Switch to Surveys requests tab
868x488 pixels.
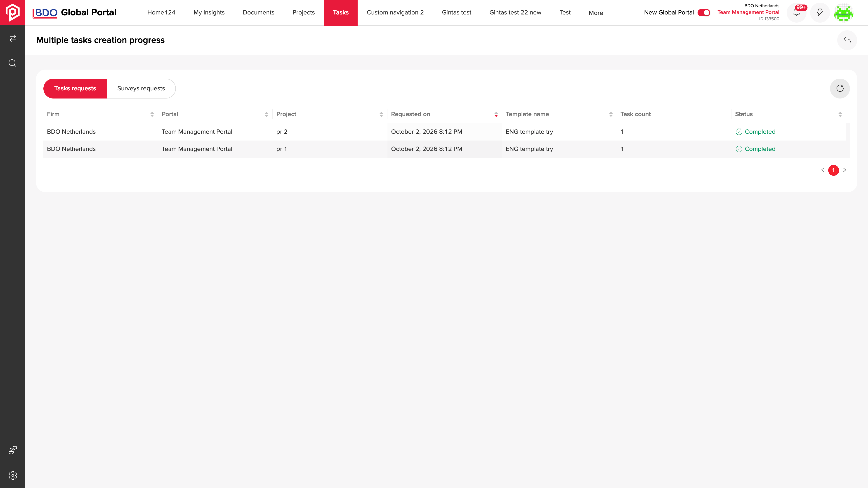click(x=141, y=89)
